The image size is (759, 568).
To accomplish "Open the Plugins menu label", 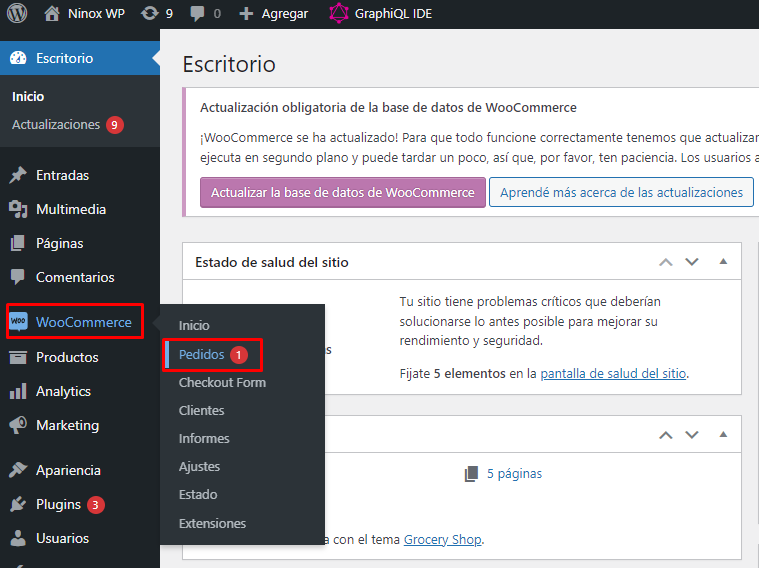I will pos(58,505).
